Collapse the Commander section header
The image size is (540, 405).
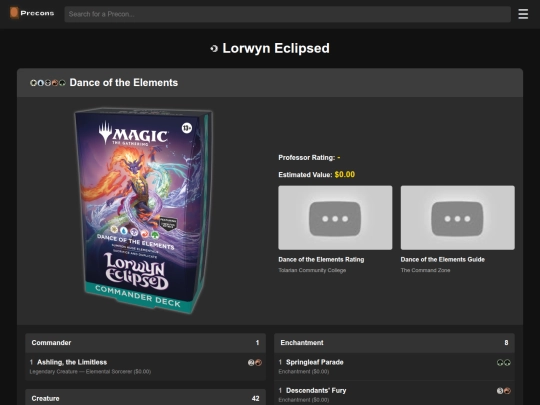(145, 343)
